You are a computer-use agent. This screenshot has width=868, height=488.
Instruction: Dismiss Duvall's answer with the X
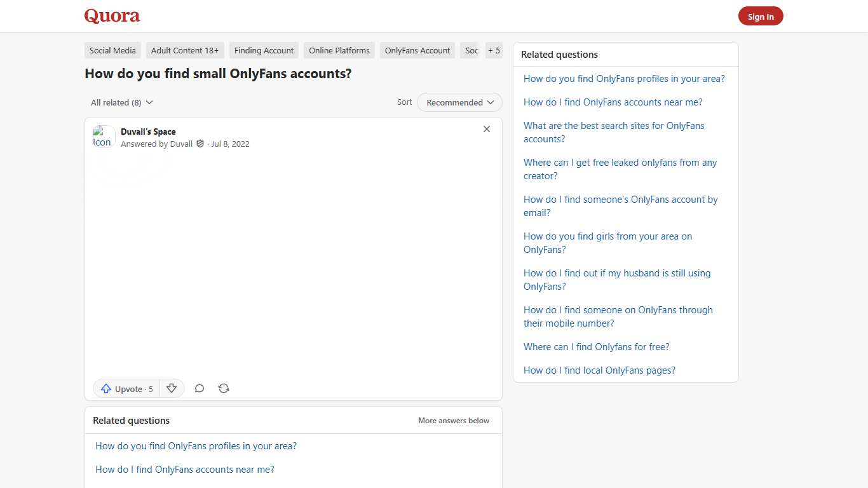click(x=487, y=129)
